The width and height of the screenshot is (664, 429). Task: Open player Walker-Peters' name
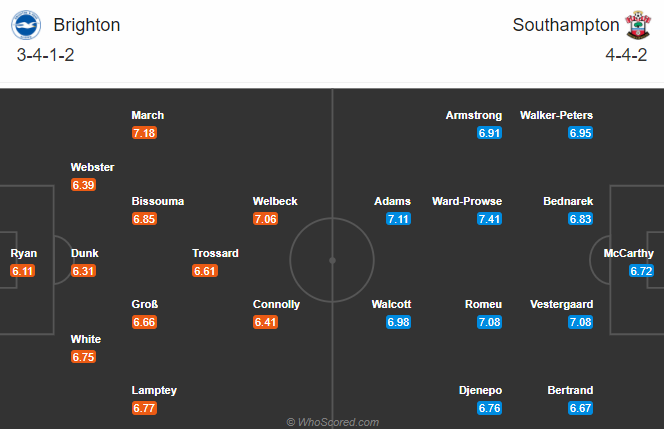pos(556,115)
